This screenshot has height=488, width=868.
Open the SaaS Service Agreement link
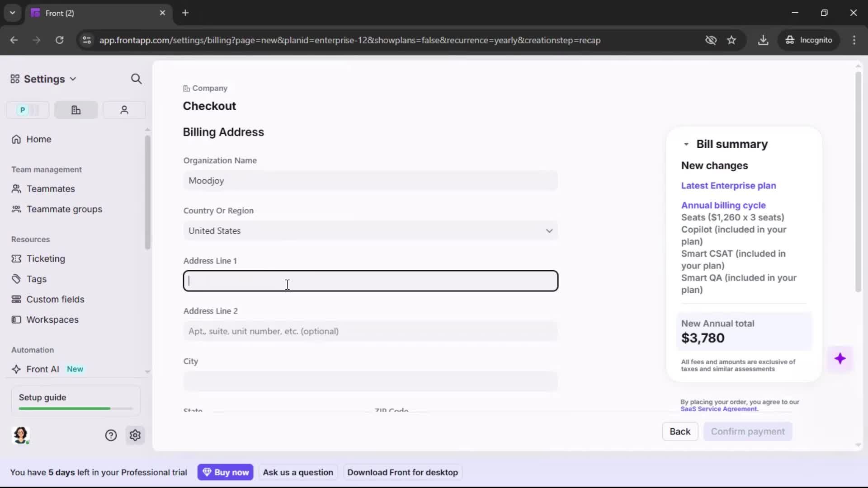coord(720,408)
